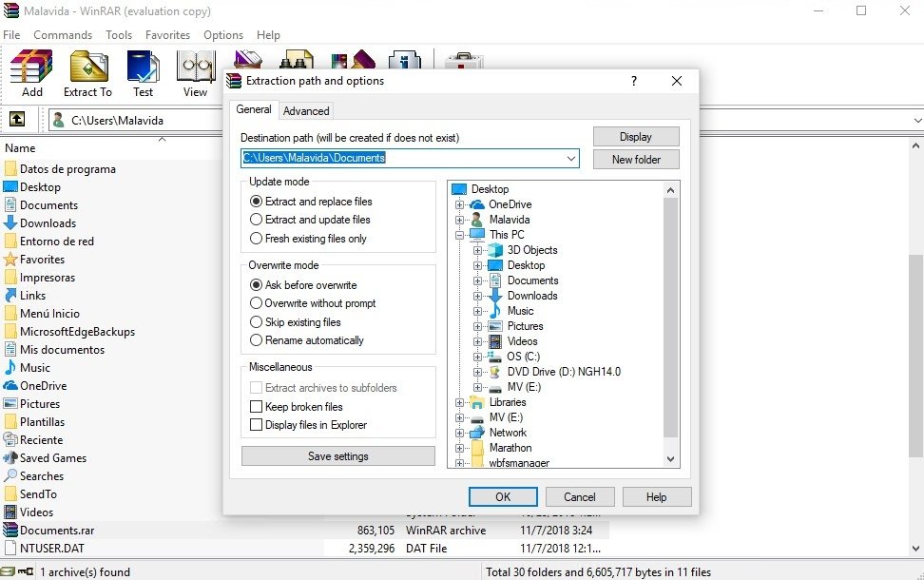Open the Commands menu
The width and height of the screenshot is (924, 580).
click(63, 35)
